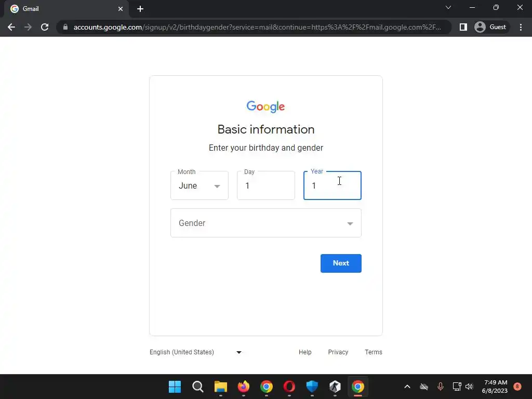This screenshot has height=399, width=532.
Task: Open the notification badge showing 8
Action: point(517,387)
